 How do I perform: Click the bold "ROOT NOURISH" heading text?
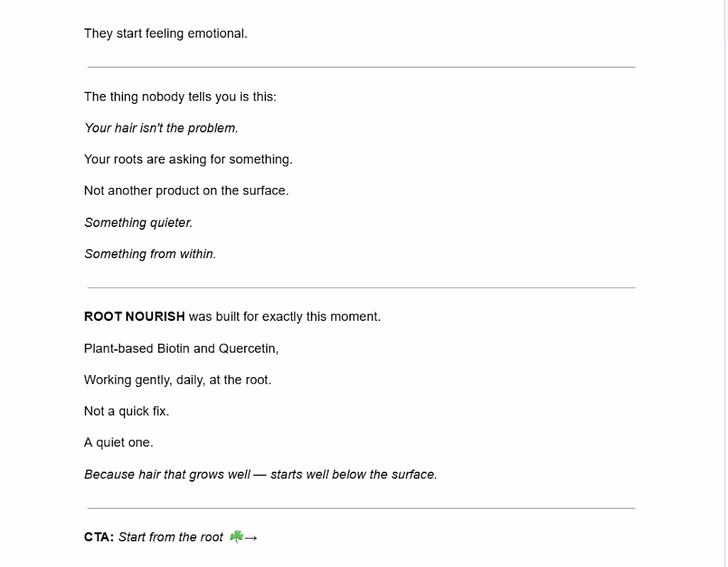(134, 316)
